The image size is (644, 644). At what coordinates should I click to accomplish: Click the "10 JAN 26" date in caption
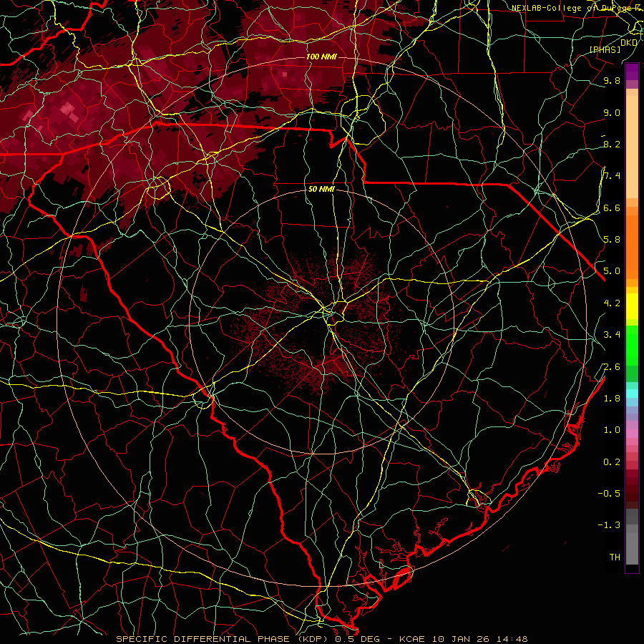click(x=461, y=639)
